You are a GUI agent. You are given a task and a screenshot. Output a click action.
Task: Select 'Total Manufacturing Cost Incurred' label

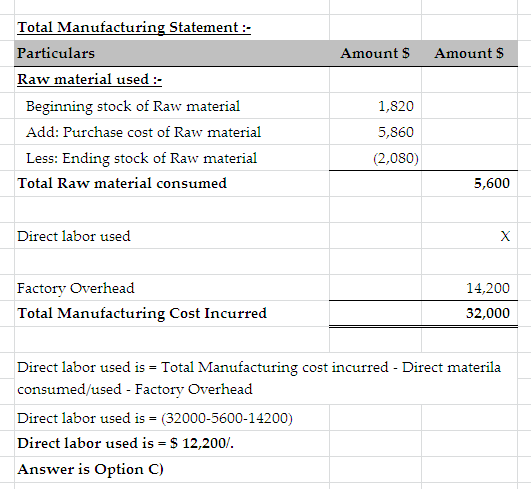tap(142, 313)
